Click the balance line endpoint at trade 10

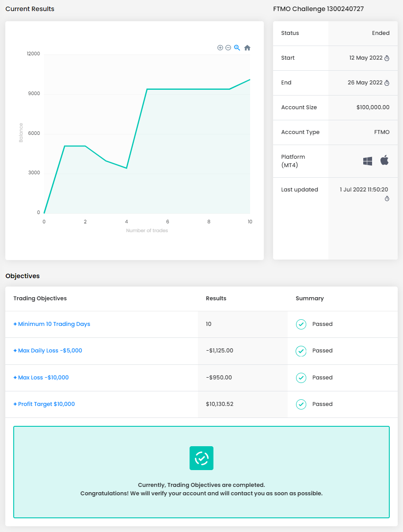point(250,80)
